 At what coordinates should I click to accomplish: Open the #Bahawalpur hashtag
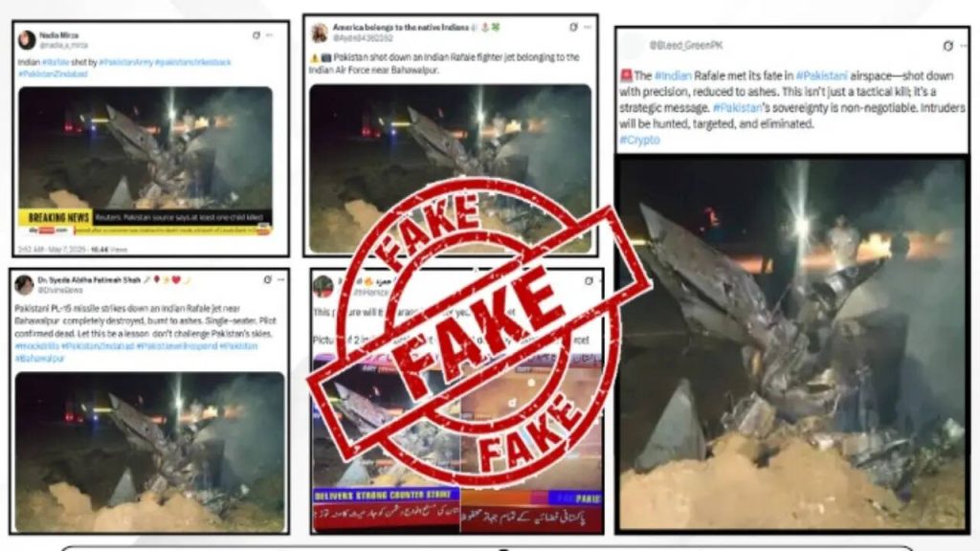point(40,359)
